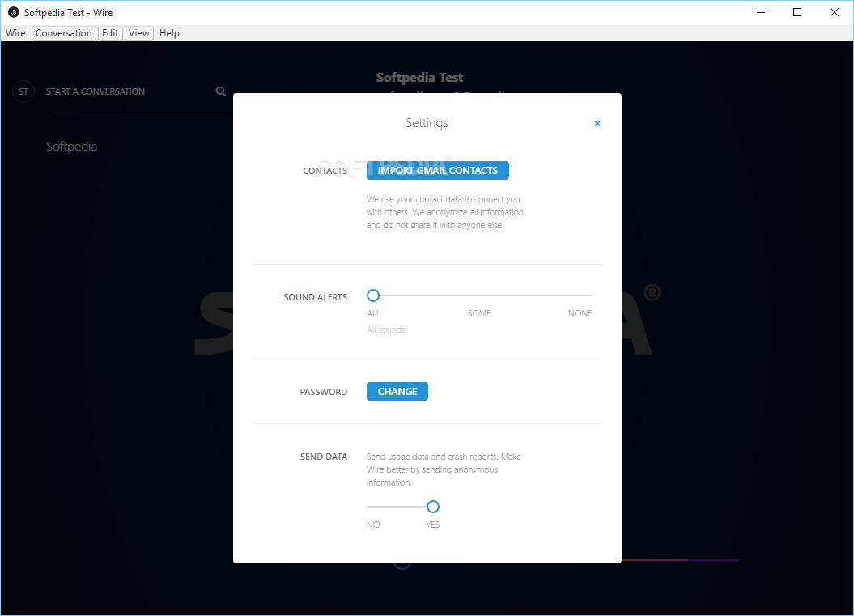Set sound alerts to SOME

[x=479, y=313]
